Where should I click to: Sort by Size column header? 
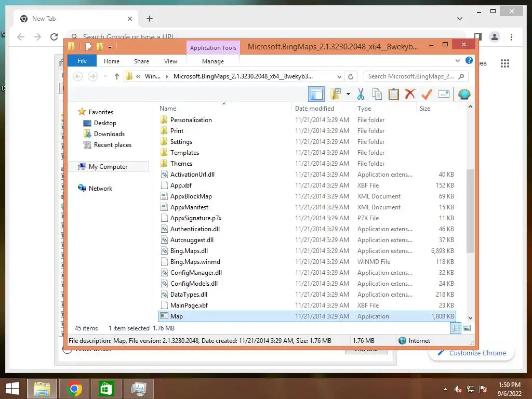(x=437, y=108)
